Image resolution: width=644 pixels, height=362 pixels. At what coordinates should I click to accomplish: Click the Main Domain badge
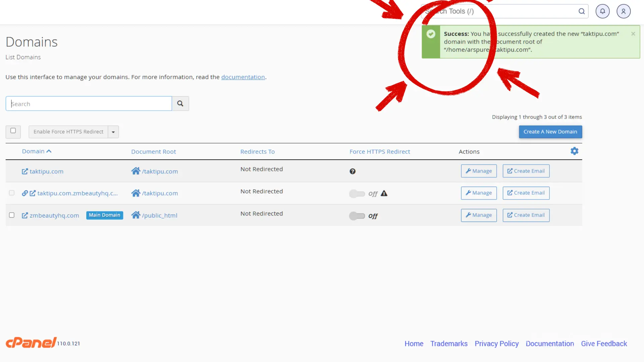(x=105, y=215)
